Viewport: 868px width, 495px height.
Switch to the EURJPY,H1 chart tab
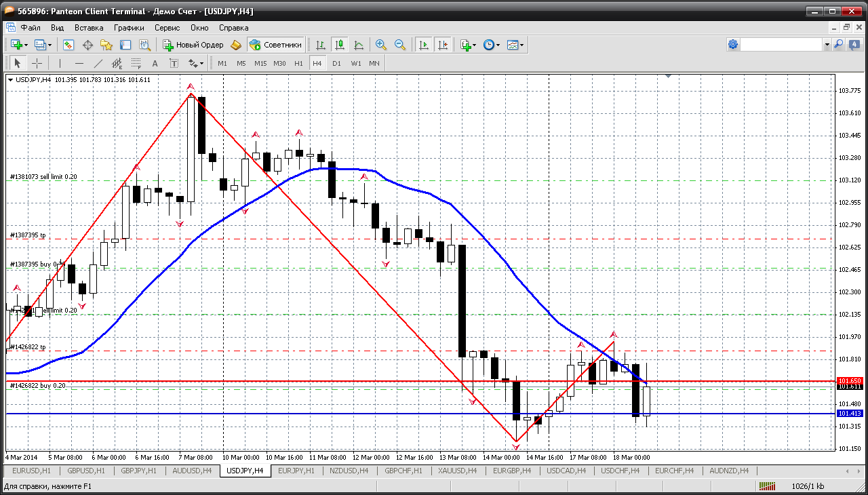tap(296, 471)
